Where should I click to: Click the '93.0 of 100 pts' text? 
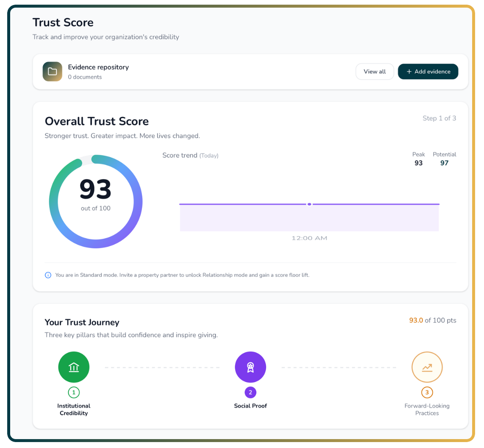432,320
